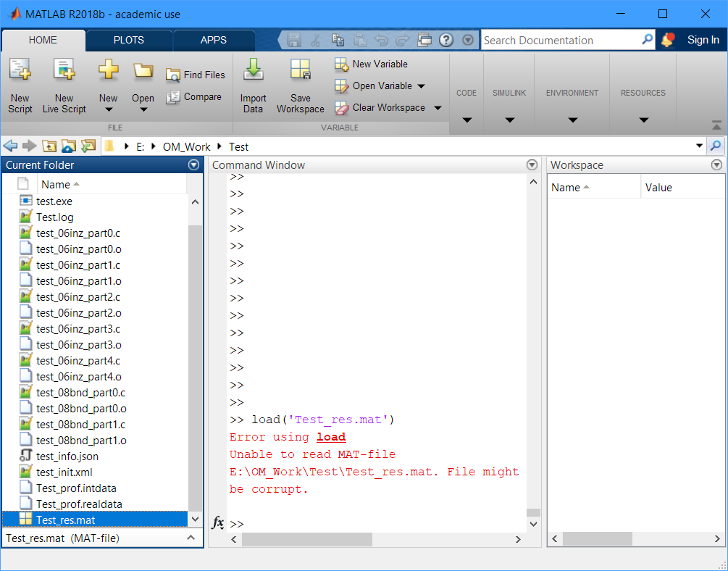
Task: Open Workspace panel actions menu
Action: pyautogui.click(x=717, y=165)
